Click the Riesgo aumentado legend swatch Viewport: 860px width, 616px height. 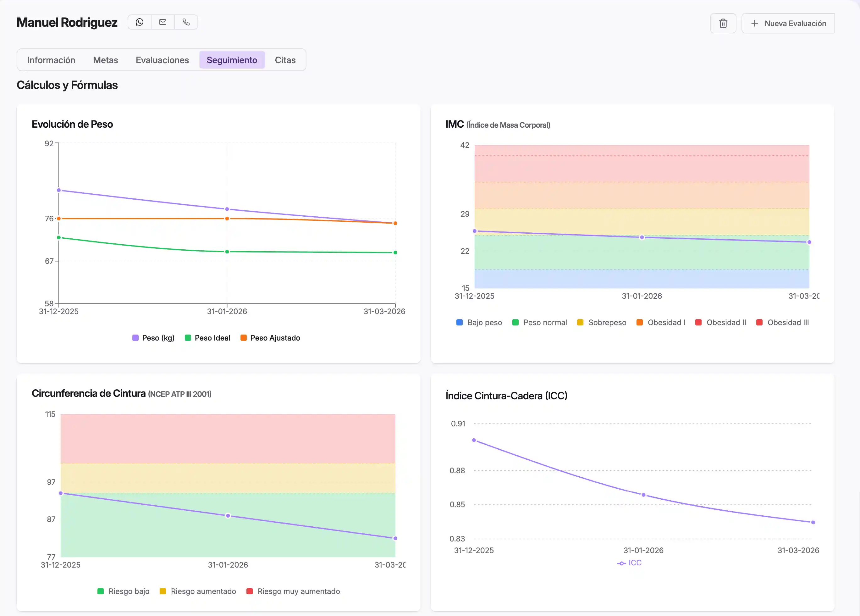point(163,591)
